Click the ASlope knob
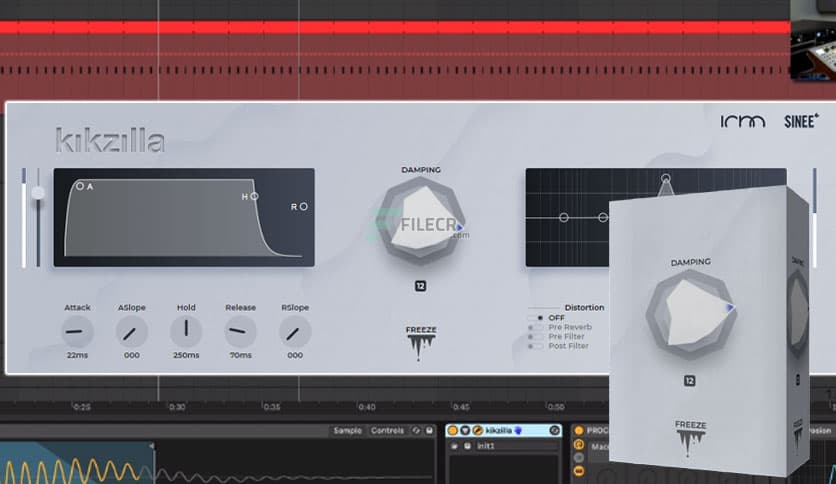 (x=132, y=331)
